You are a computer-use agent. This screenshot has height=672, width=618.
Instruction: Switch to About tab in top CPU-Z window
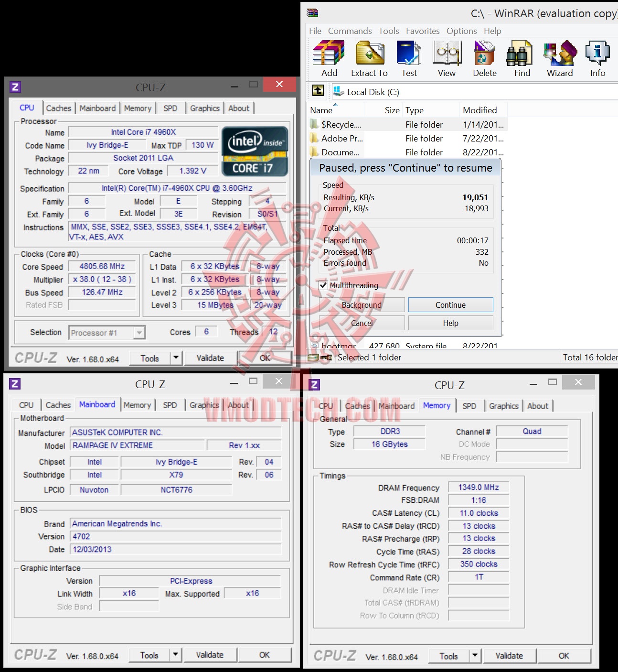pos(239,108)
